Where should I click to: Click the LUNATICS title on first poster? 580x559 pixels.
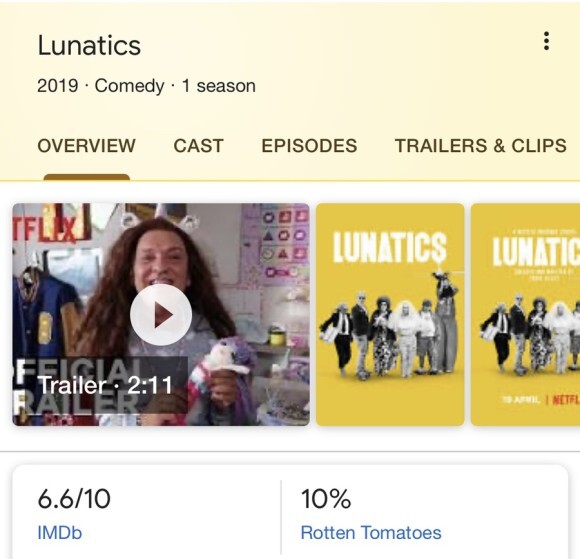click(x=390, y=247)
